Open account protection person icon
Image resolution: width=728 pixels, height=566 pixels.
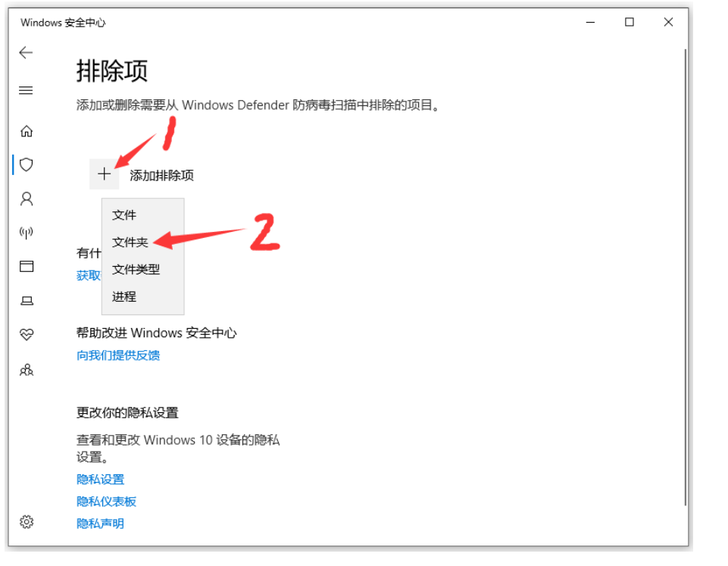click(27, 199)
